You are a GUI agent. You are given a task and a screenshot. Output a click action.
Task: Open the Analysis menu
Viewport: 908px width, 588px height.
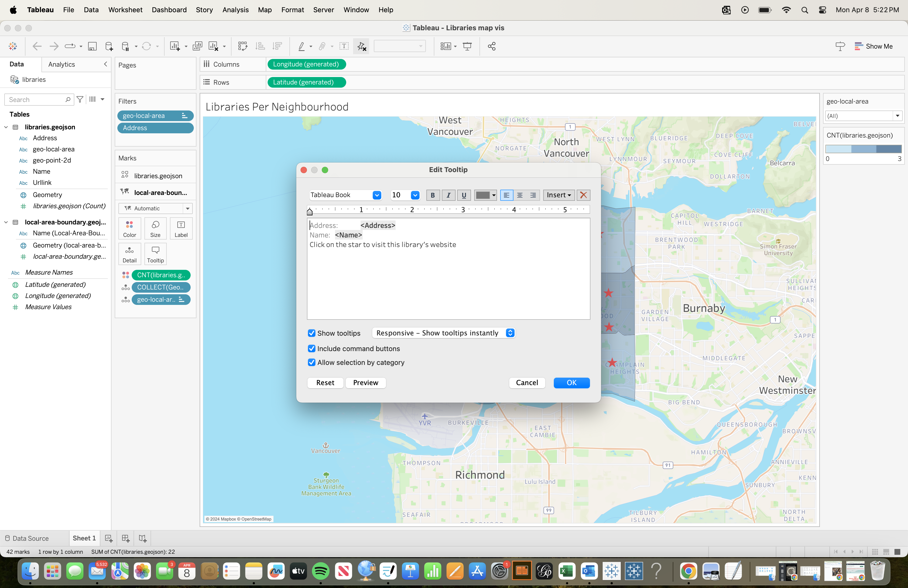(235, 10)
